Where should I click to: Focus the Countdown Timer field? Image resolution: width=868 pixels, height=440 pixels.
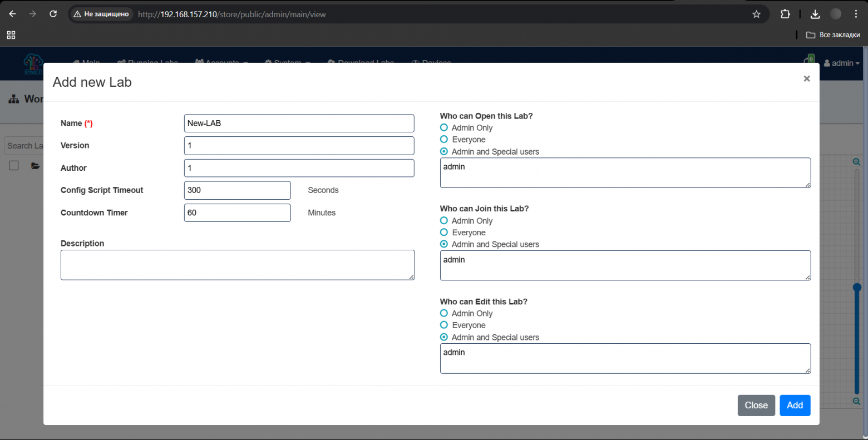[x=238, y=212]
